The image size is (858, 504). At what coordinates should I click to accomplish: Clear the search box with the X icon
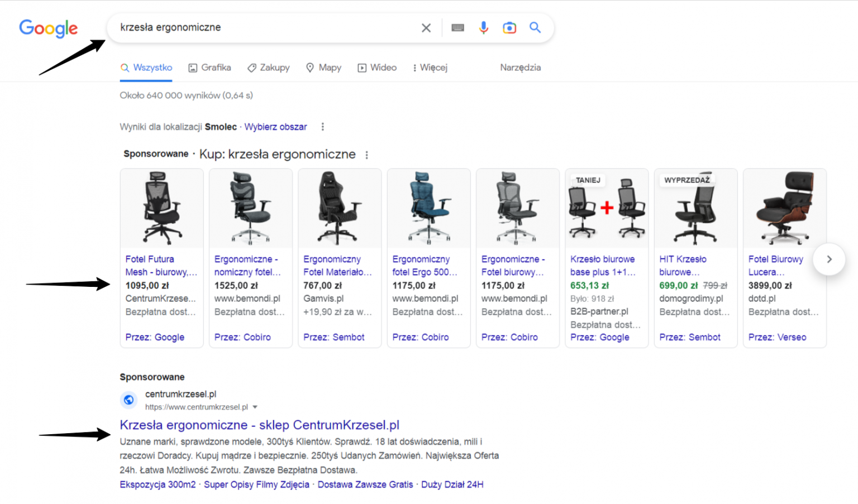pyautogui.click(x=426, y=28)
